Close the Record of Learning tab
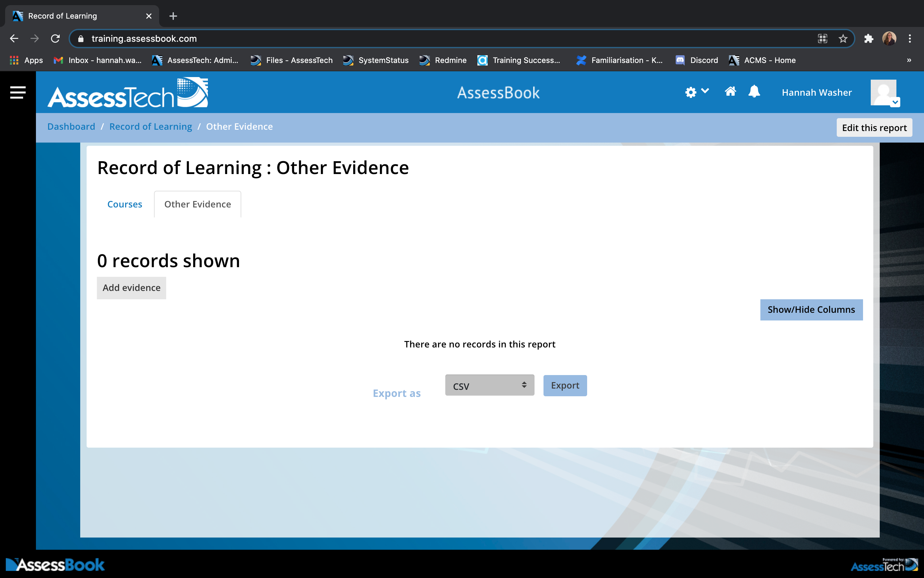The width and height of the screenshot is (924, 578). pyautogui.click(x=149, y=16)
